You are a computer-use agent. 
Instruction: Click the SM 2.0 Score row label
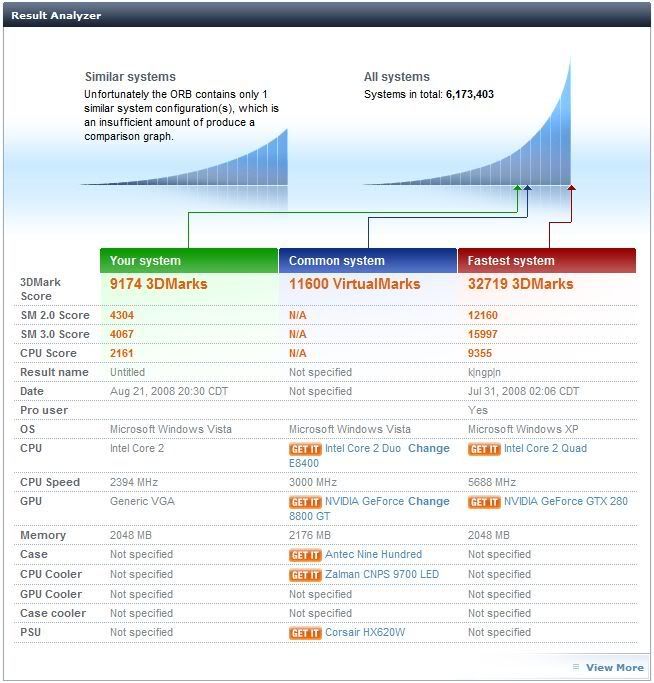[55, 315]
